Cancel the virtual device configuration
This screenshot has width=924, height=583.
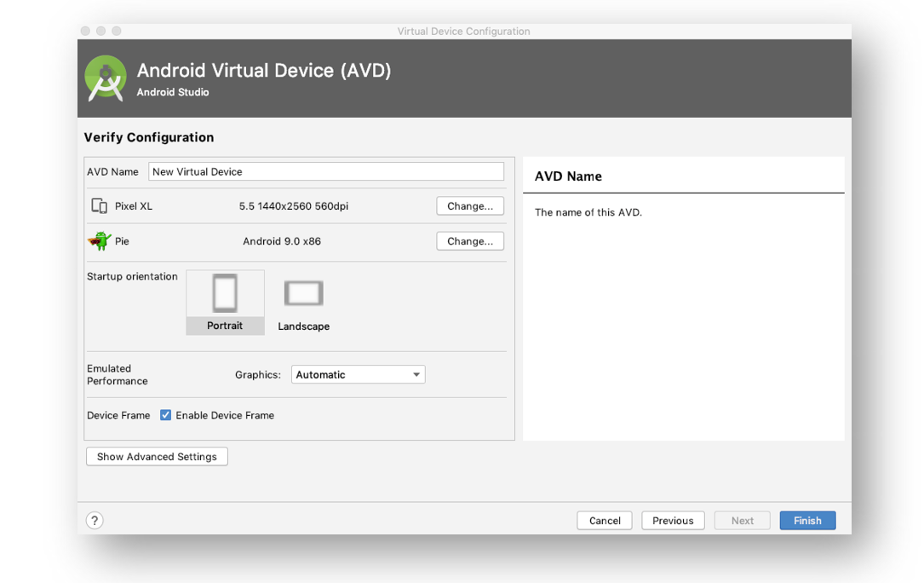coord(605,521)
